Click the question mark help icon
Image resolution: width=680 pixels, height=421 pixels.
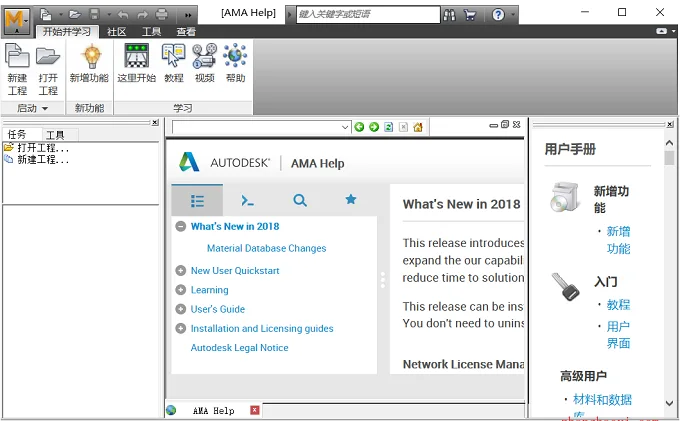[x=498, y=15]
